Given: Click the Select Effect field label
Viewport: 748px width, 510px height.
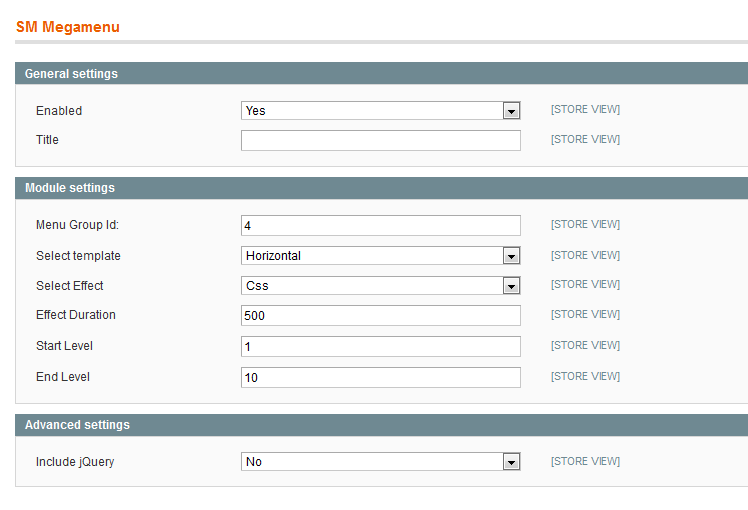Looking at the screenshot, I should pyautogui.click(x=70, y=286).
